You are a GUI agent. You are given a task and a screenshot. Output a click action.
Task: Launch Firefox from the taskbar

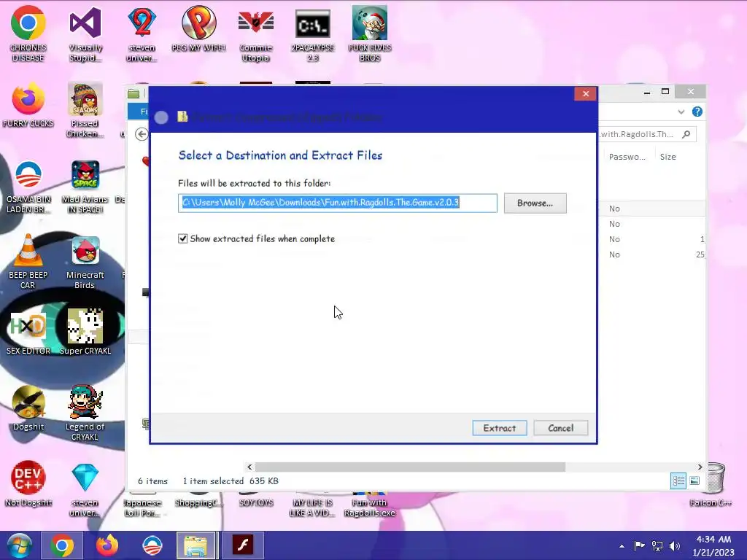tap(107, 545)
